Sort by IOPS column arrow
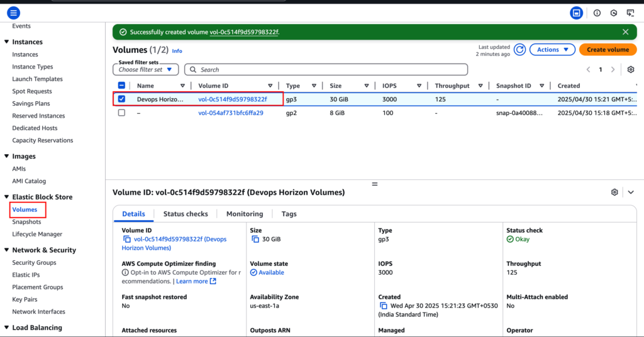Screen dimensions: 644x337 click(419, 86)
